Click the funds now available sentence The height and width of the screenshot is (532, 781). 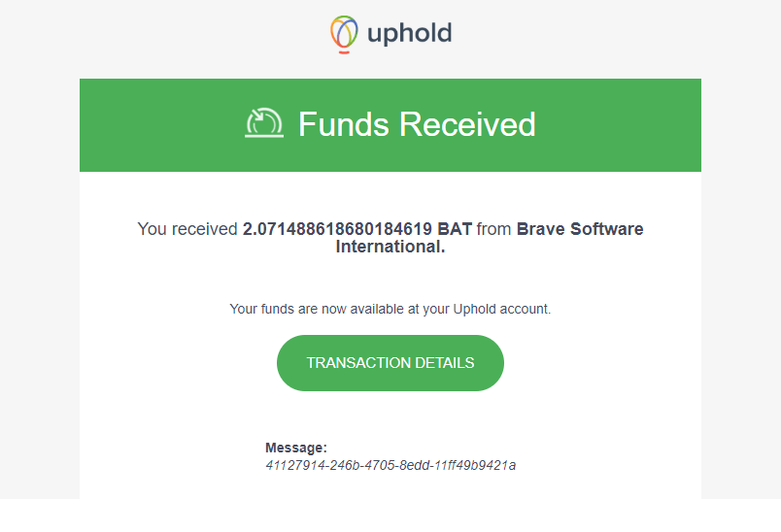390,309
